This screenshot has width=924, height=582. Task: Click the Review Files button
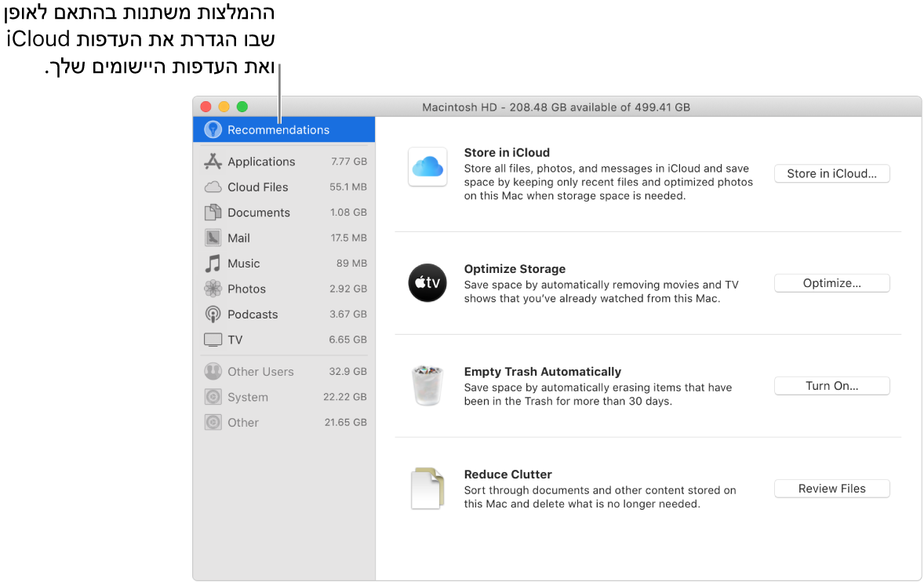(831, 489)
